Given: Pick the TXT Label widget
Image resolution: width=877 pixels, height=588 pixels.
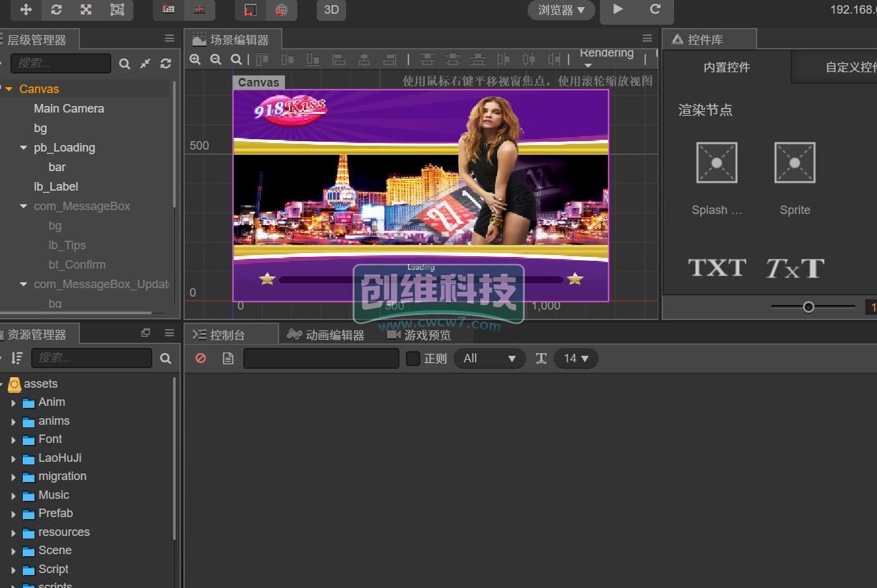Looking at the screenshot, I should click(717, 267).
